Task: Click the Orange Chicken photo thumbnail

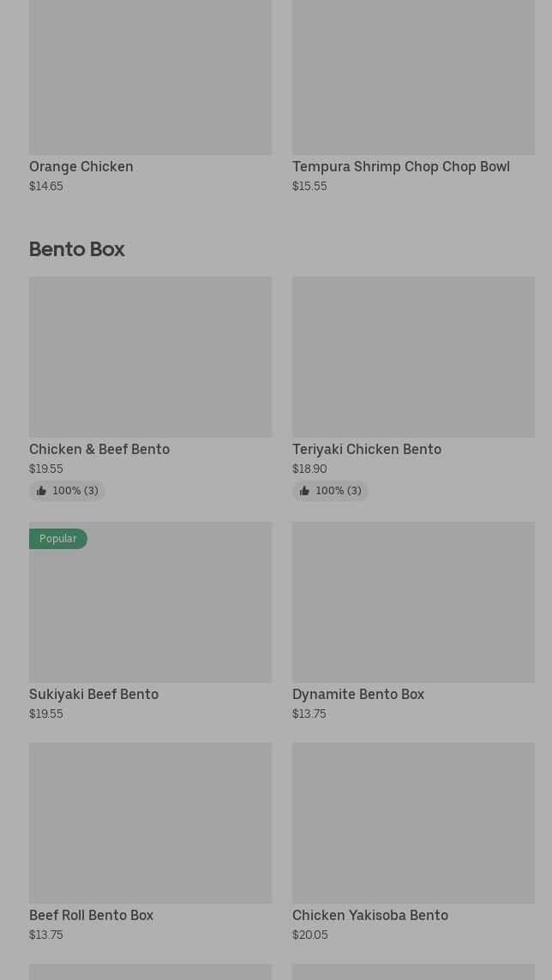Action: pyautogui.click(x=150, y=77)
